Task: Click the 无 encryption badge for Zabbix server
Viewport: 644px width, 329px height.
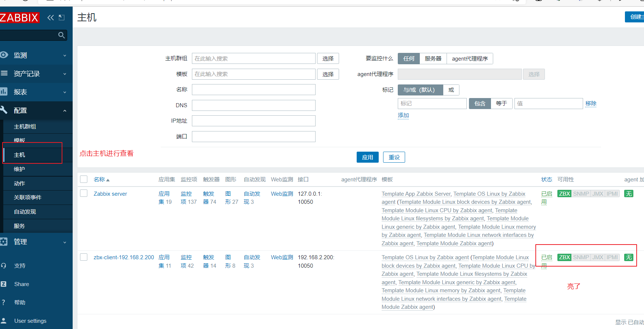Action: pos(629,194)
